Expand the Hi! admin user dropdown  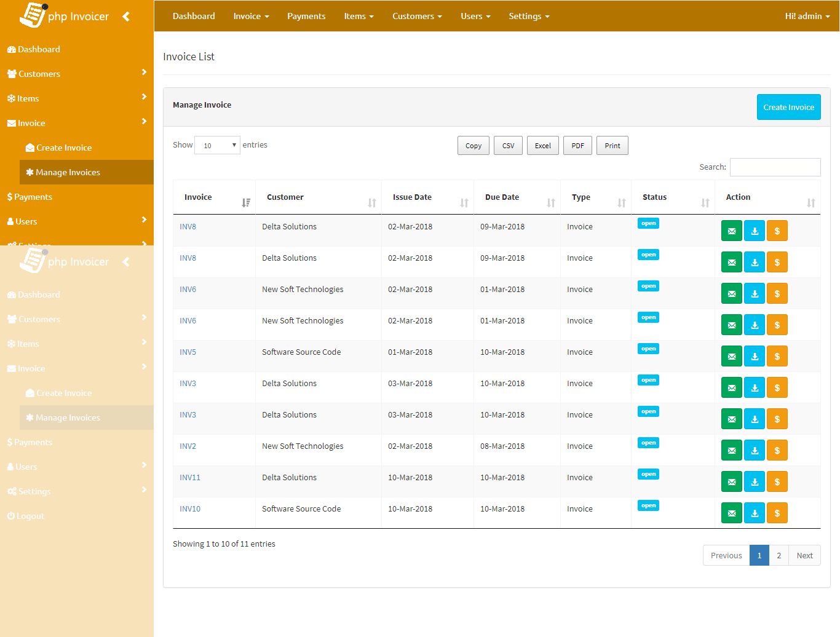pyautogui.click(x=807, y=16)
